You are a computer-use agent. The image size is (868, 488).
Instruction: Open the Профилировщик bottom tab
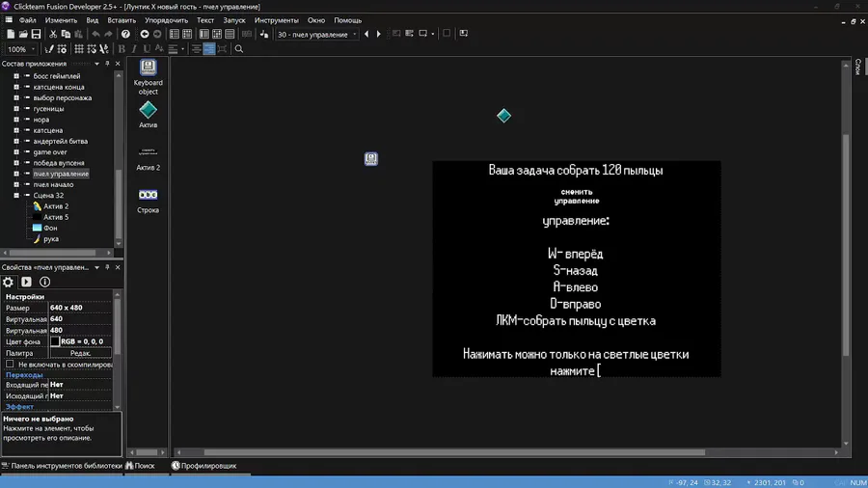click(203, 466)
